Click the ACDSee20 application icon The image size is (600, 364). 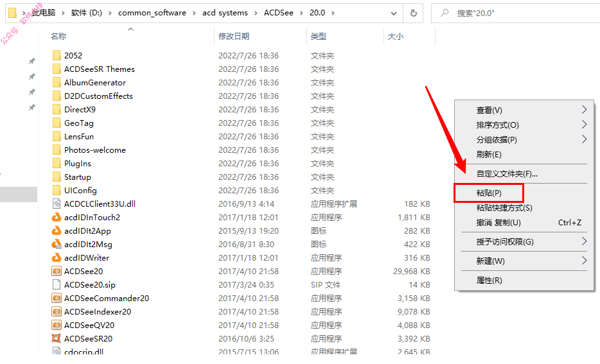57,271
